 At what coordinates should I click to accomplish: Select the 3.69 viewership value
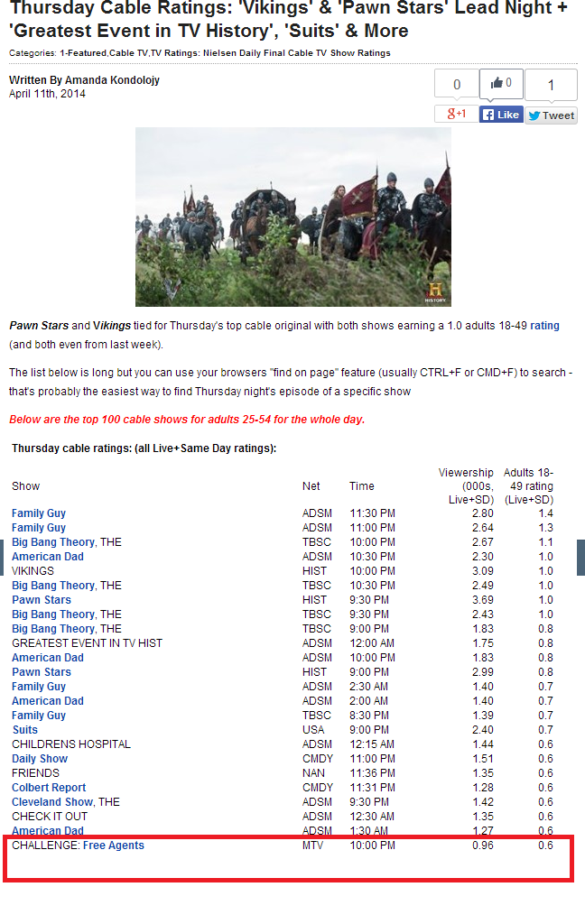pyautogui.click(x=482, y=600)
